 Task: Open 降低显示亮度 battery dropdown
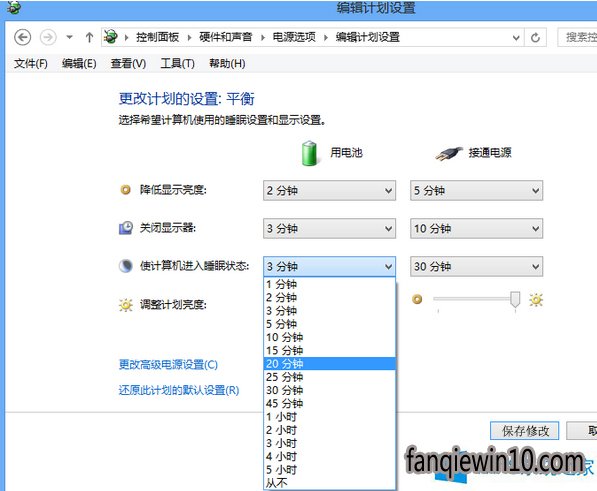[329, 190]
